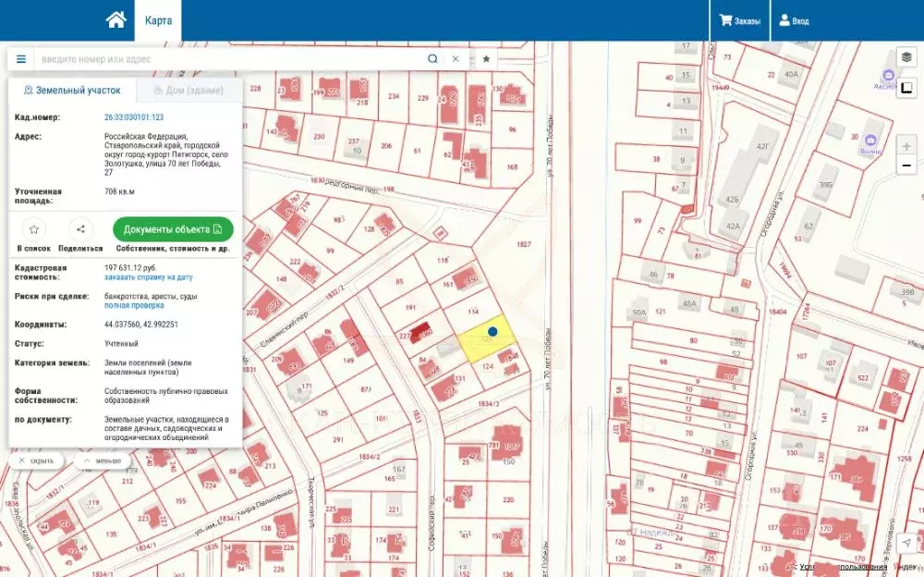Image resolution: width=924 pixels, height=577 pixels.
Task: Zoom out the map with minus button
Action: click(906, 166)
